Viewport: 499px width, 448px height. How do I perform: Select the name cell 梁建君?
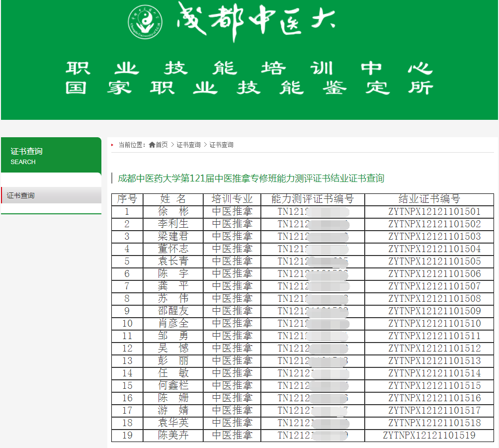[x=173, y=236]
